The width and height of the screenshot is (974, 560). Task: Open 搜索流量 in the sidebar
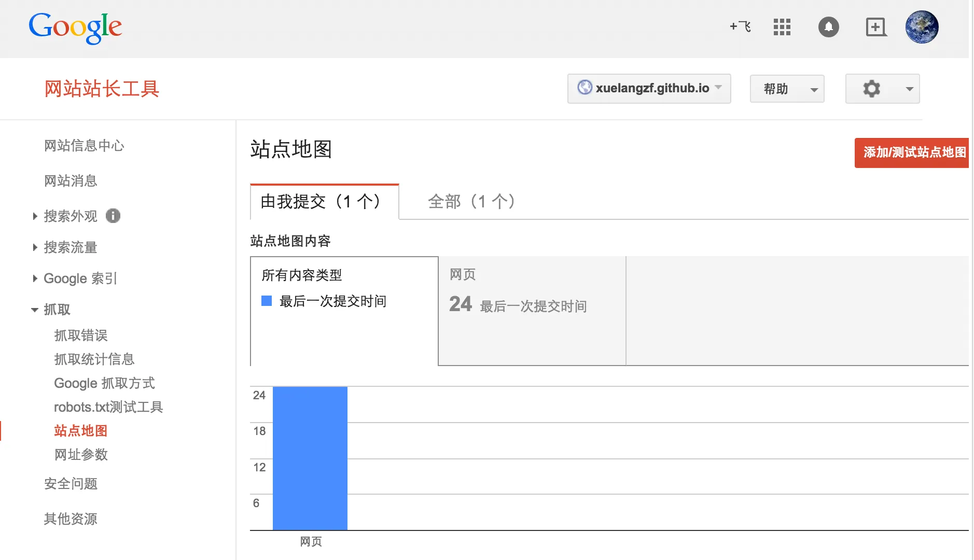coord(71,247)
